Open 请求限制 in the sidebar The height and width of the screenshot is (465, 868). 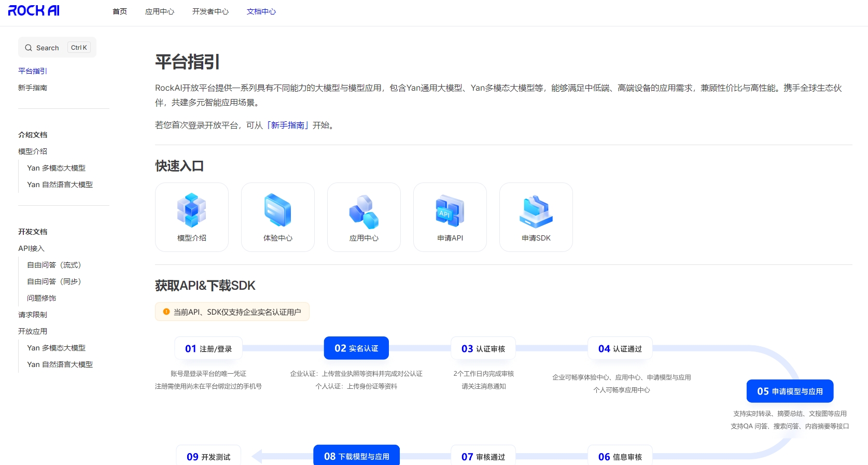click(33, 315)
